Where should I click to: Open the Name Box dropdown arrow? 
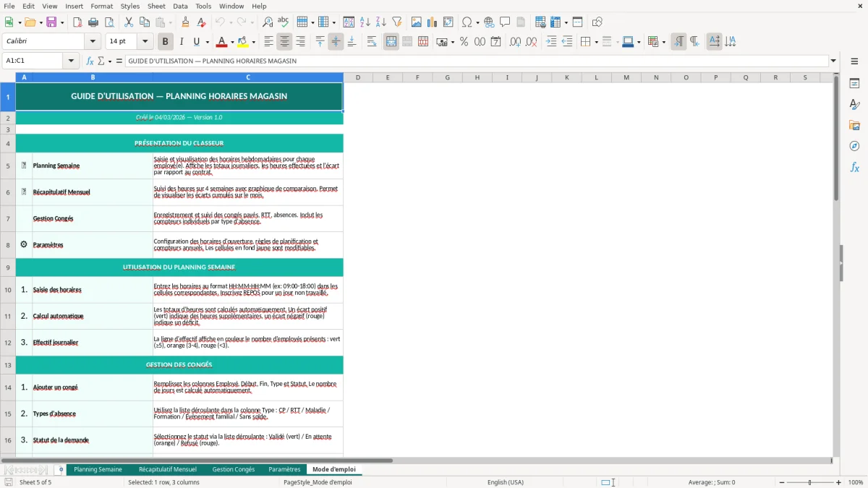(x=71, y=61)
